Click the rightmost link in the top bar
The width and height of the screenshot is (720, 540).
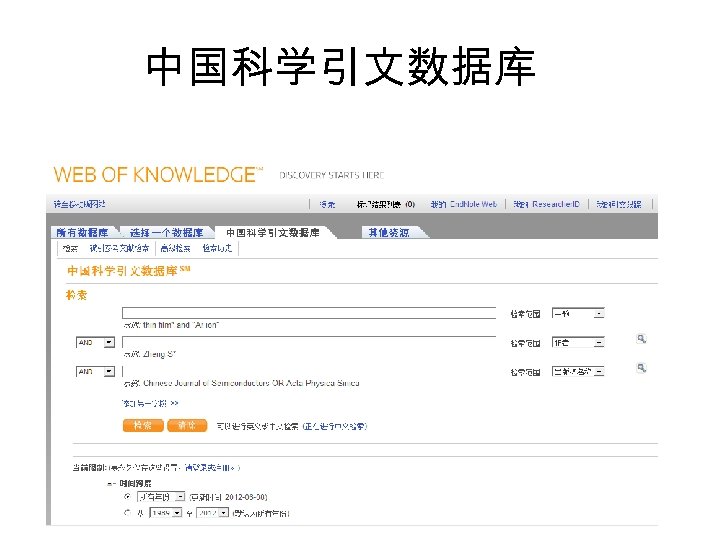[x=619, y=204]
